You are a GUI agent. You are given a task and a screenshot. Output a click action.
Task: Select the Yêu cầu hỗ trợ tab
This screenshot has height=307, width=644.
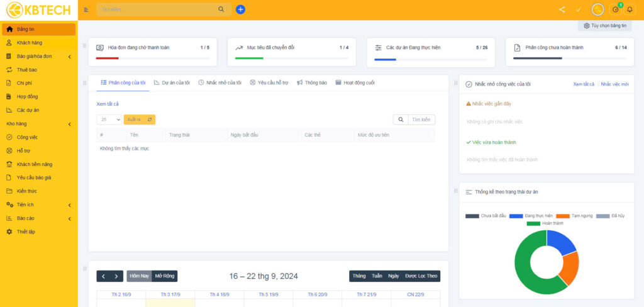coord(269,82)
